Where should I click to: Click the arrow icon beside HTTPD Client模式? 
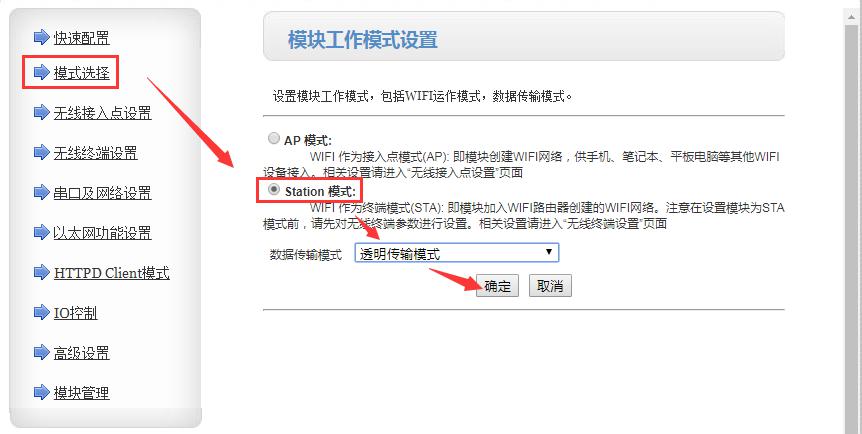pos(42,272)
